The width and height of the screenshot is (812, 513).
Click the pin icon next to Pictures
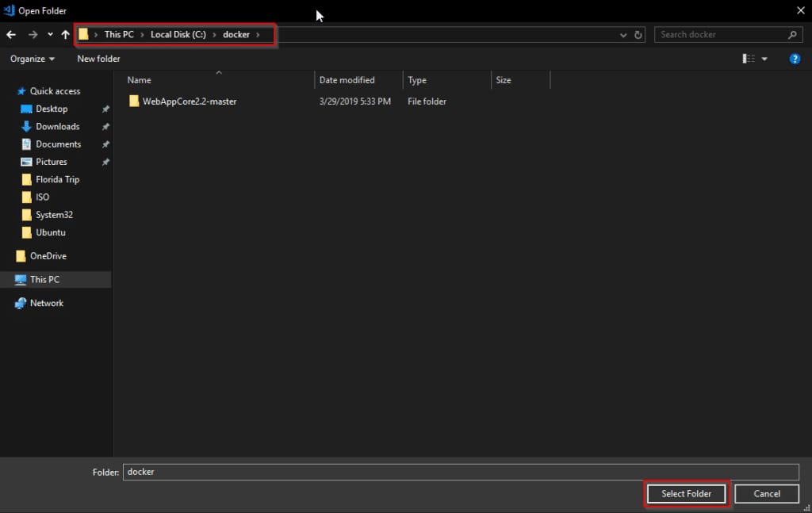pyautogui.click(x=105, y=162)
